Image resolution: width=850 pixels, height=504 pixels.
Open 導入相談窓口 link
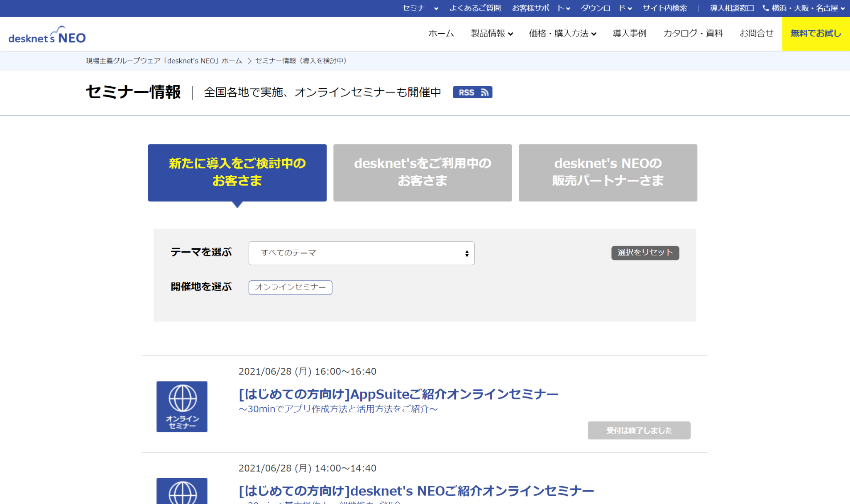(x=732, y=8)
